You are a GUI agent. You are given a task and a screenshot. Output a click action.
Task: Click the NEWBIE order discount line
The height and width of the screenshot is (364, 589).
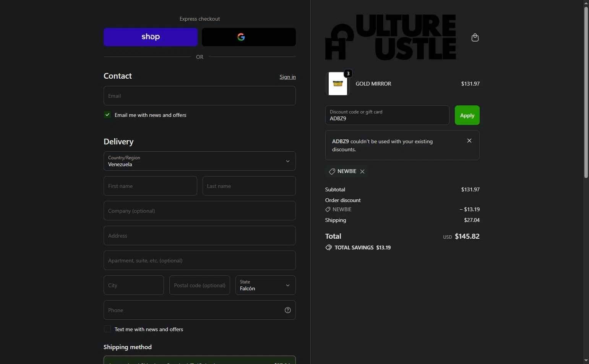402,209
